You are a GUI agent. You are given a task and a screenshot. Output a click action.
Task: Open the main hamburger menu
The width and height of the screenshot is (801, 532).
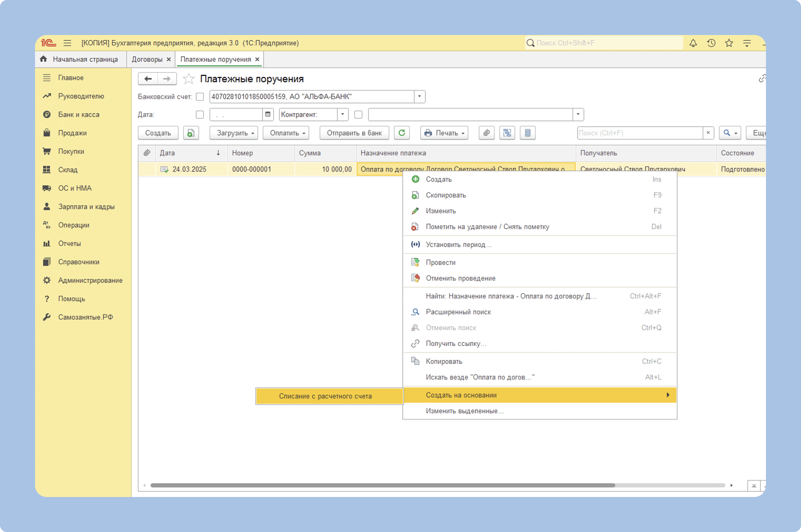point(67,43)
